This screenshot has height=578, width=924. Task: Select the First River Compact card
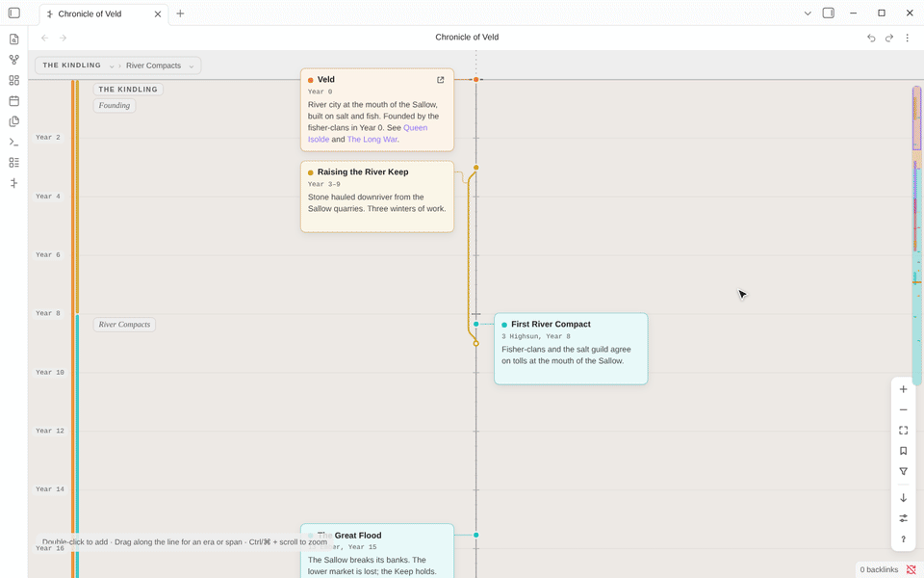(x=571, y=349)
